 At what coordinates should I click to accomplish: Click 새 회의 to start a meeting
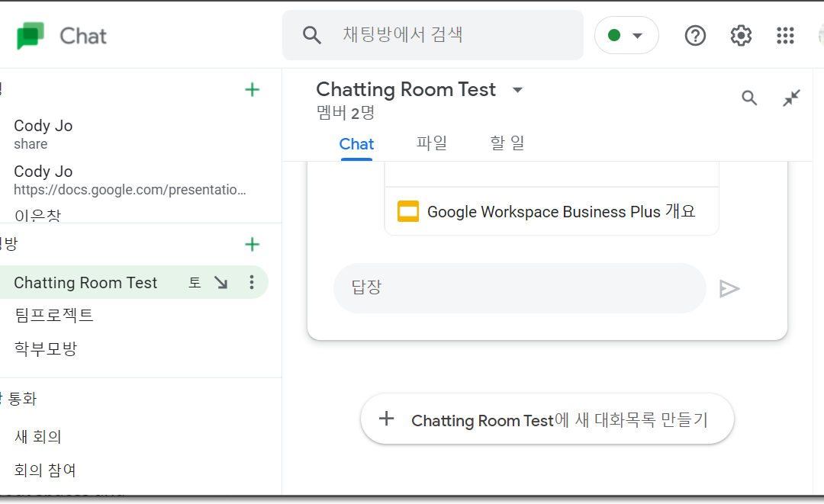(38, 436)
